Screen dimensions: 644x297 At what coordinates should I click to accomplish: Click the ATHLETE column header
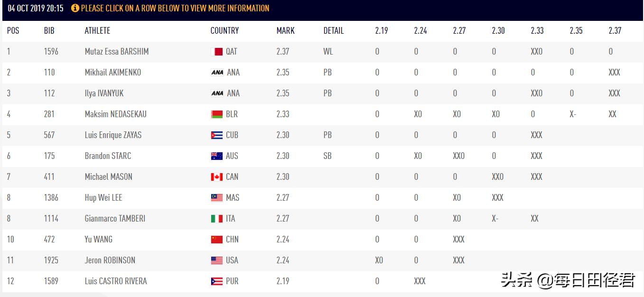pos(97,30)
